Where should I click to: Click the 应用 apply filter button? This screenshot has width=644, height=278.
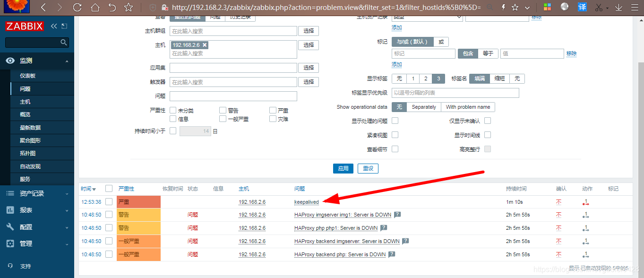tap(343, 168)
